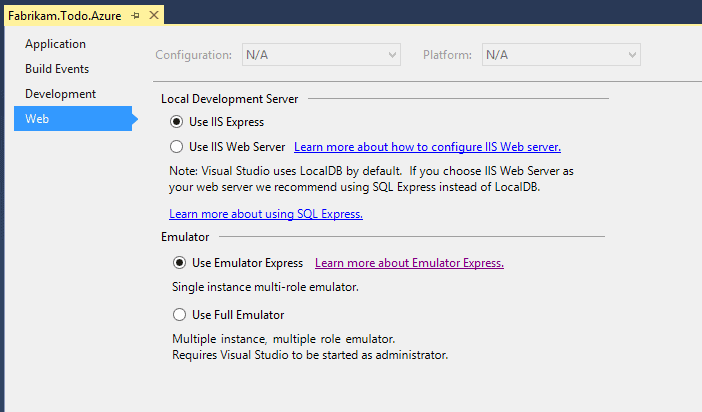Open Learn more about Emulator Express link
Viewport: 702px width, 412px height.
(x=409, y=263)
